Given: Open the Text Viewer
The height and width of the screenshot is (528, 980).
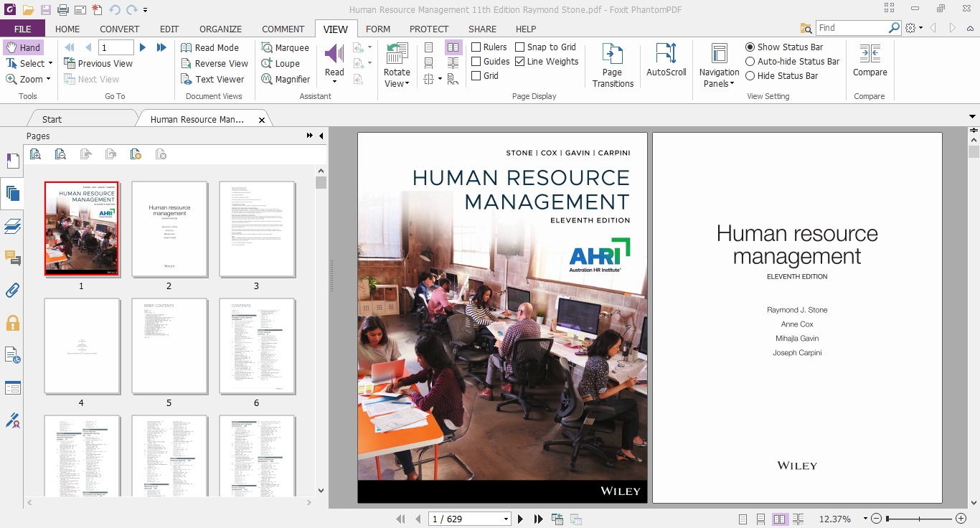Looking at the screenshot, I should coord(212,79).
